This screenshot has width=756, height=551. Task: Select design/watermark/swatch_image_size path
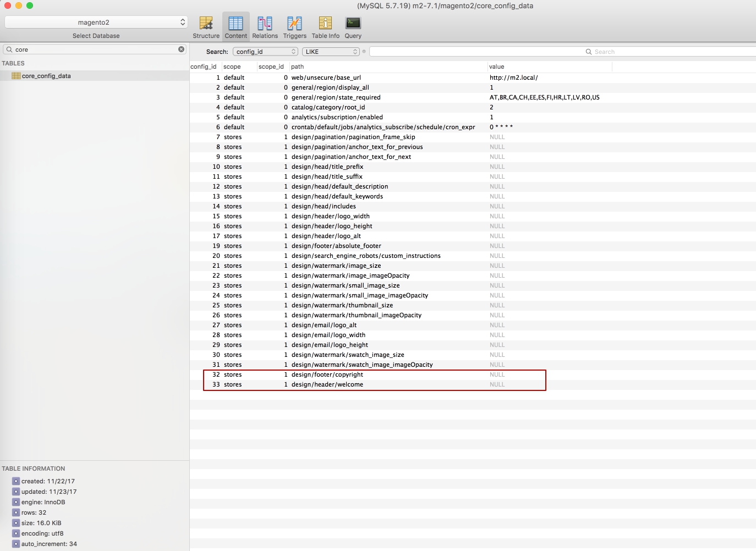point(348,355)
